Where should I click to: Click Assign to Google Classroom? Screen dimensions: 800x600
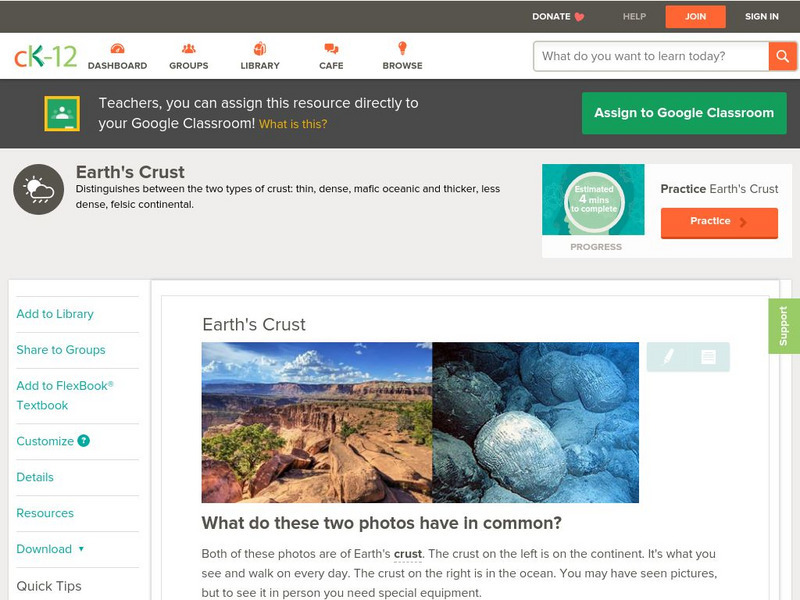click(x=684, y=113)
